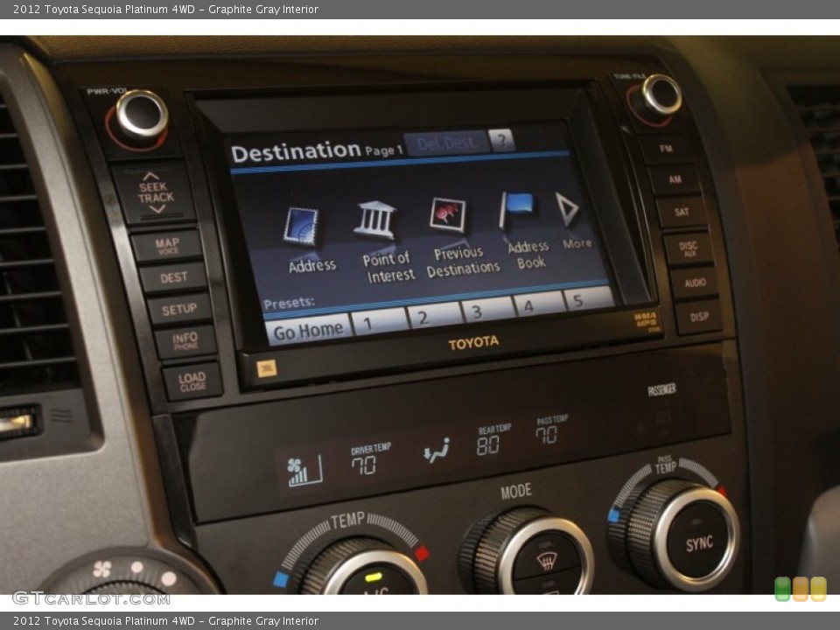Click the MAP VOICE button

pos(166,246)
